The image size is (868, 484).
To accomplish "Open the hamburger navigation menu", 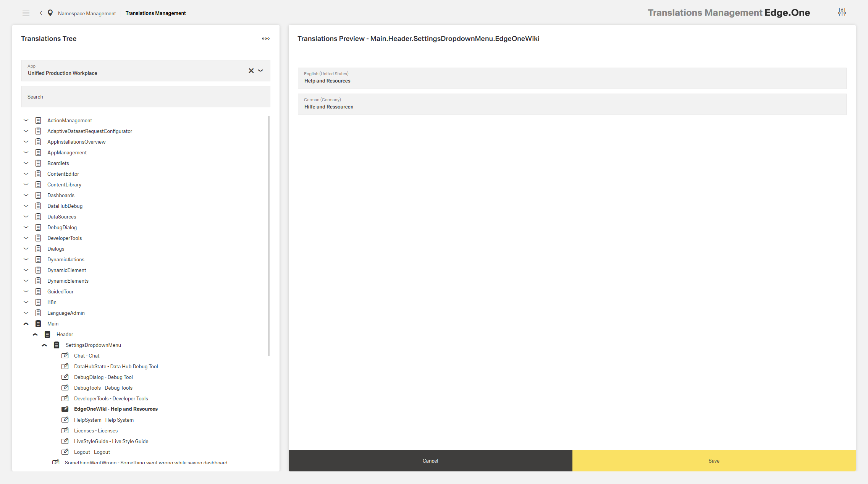I will click(26, 13).
